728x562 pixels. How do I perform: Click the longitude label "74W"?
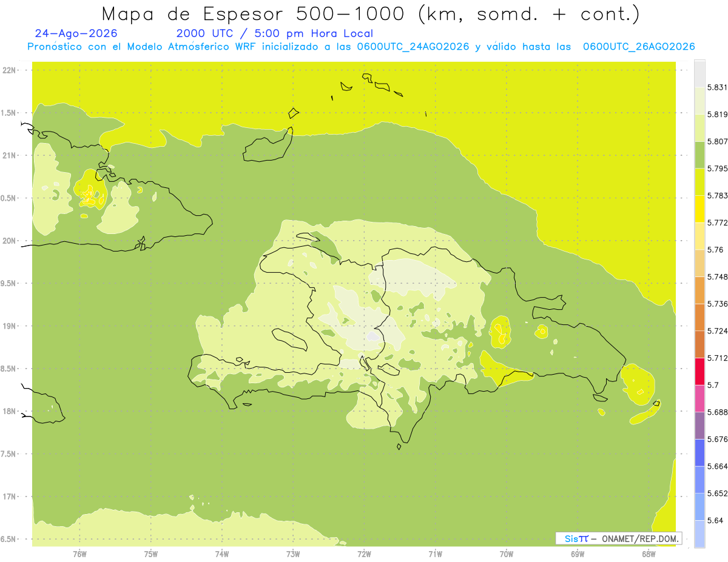222,554
